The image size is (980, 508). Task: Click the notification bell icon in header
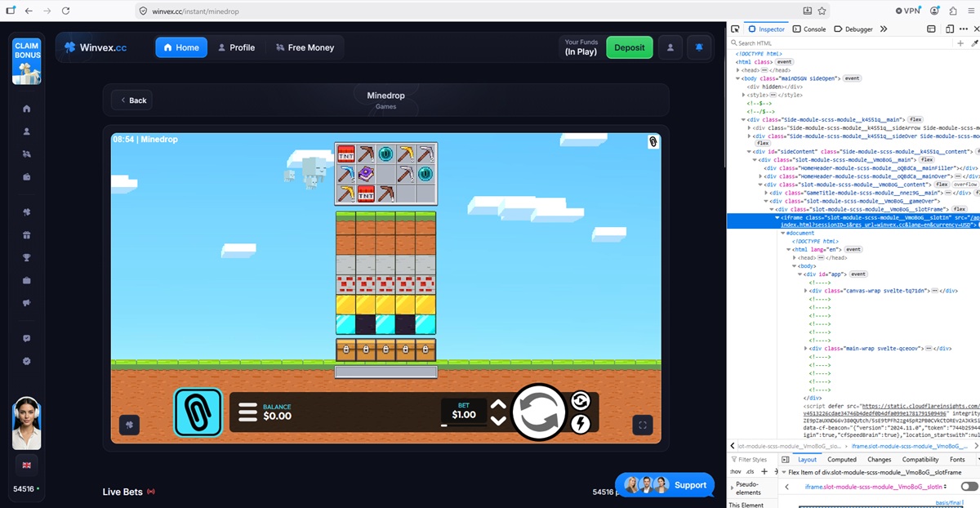(698, 47)
